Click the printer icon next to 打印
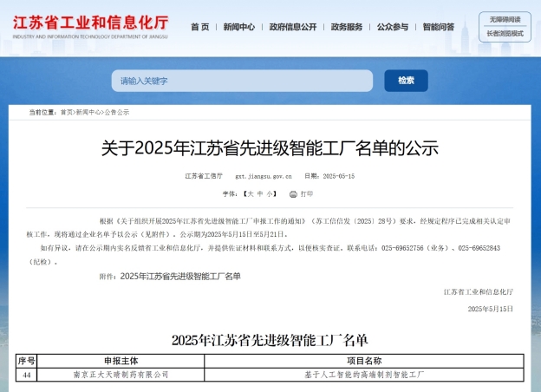This screenshot has height=392, width=541. [x=293, y=193]
